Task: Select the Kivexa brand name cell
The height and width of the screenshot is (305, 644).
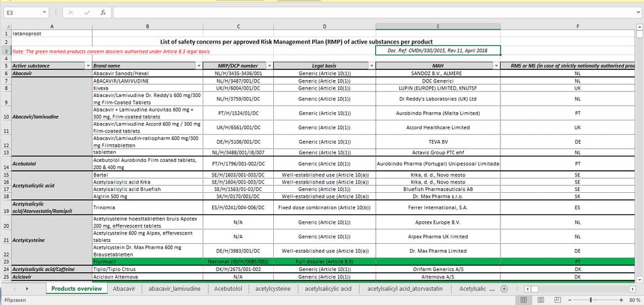Action: pos(147,88)
